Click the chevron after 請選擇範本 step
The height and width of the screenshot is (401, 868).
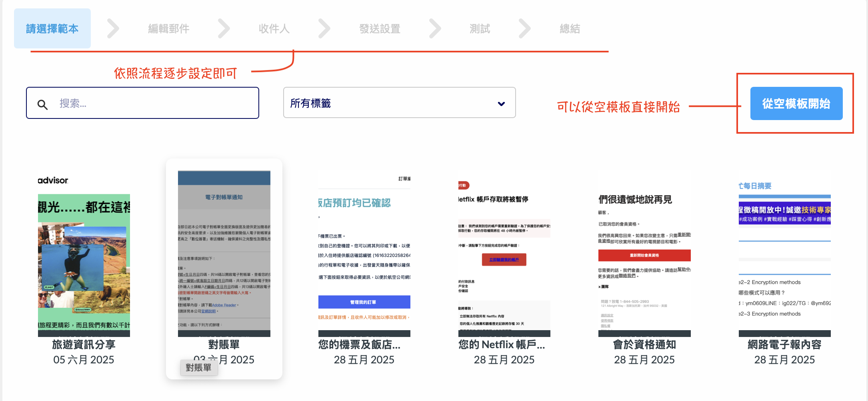tap(113, 29)
